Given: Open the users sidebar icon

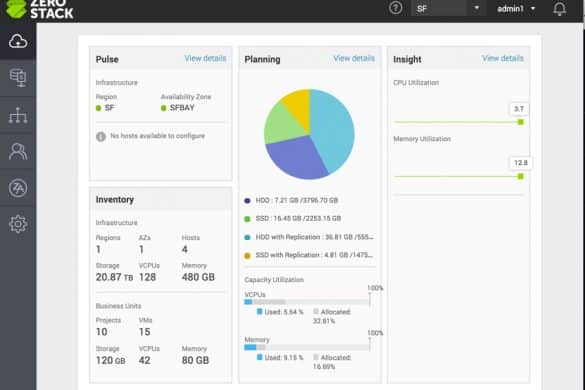Looking at the screenshot, I should click(x=18, y=151).
